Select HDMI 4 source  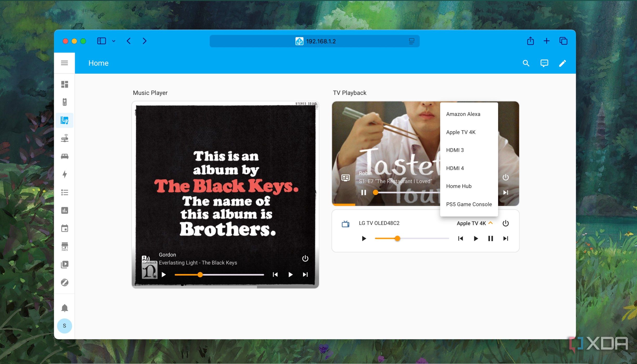pos(469,168)
